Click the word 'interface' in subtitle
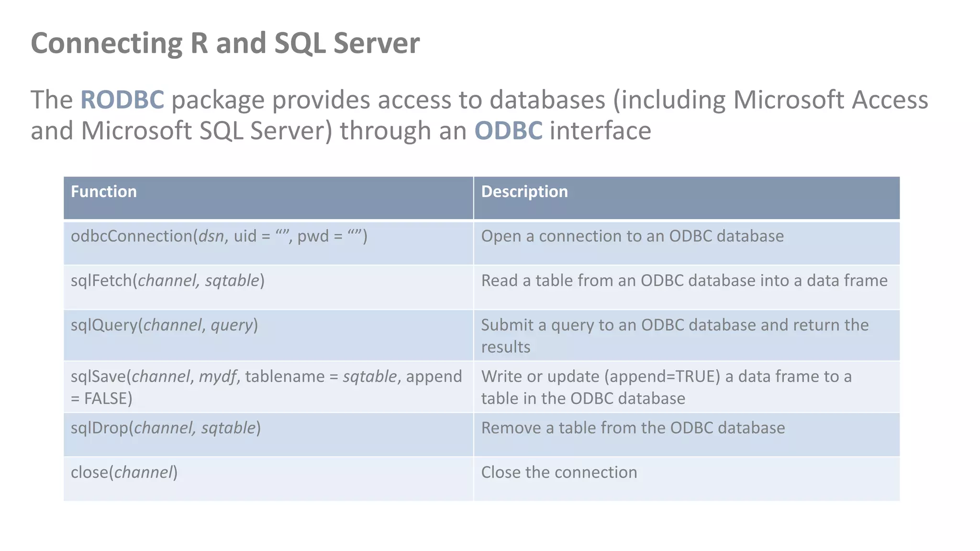 point(600,131)
